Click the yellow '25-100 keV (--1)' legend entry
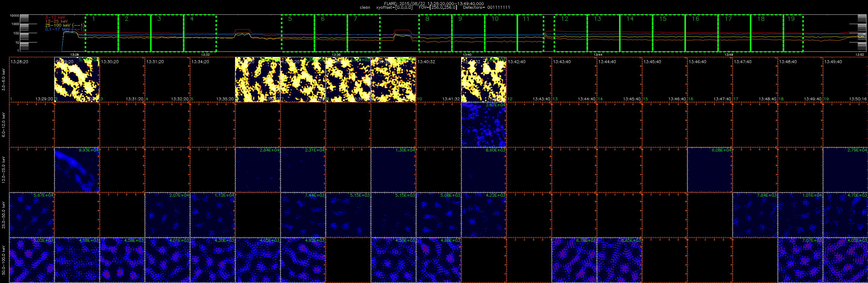Image resolution: width=868 pixels, height=283 pixels. [x=65, y=25]
